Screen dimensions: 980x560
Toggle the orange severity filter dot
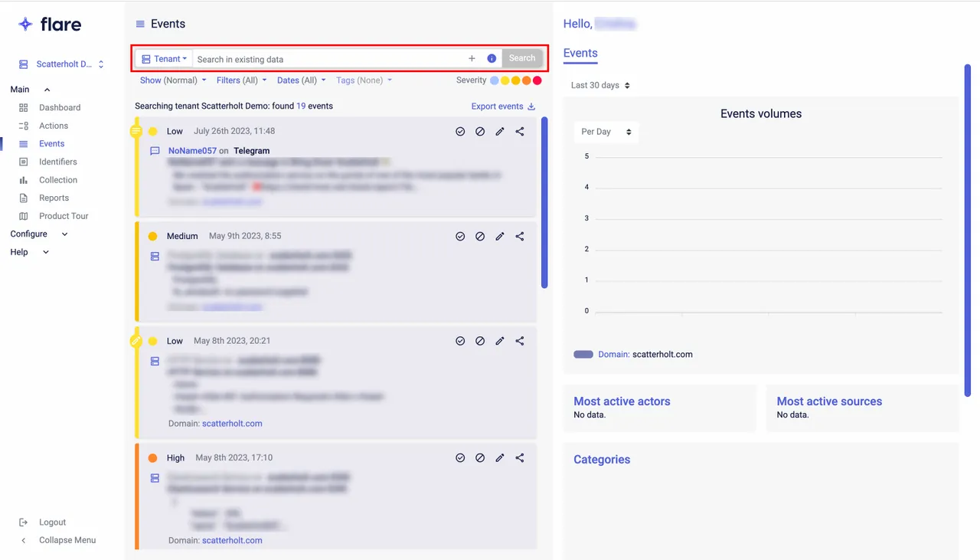pos(526,80)
